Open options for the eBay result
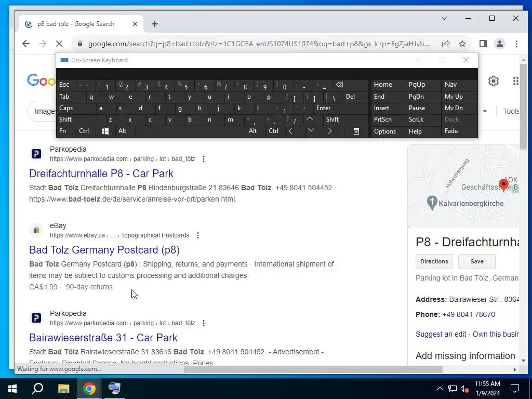Screen dimensions: 532x399 point(197,235)
